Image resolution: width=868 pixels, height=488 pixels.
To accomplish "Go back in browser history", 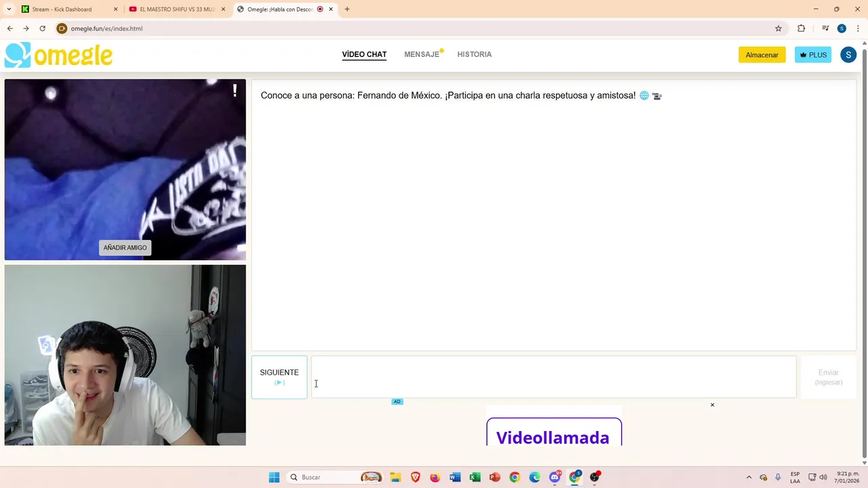I will coord(9,28).
